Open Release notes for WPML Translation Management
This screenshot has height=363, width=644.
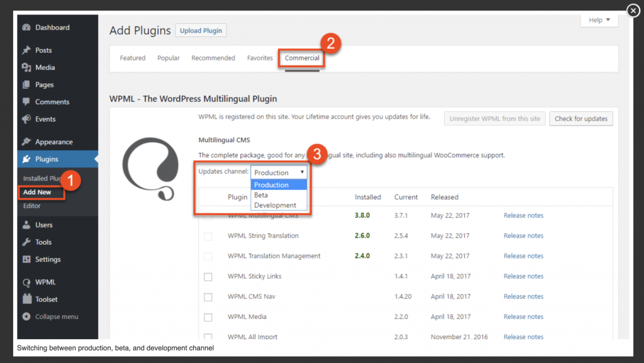pos(523,256)
